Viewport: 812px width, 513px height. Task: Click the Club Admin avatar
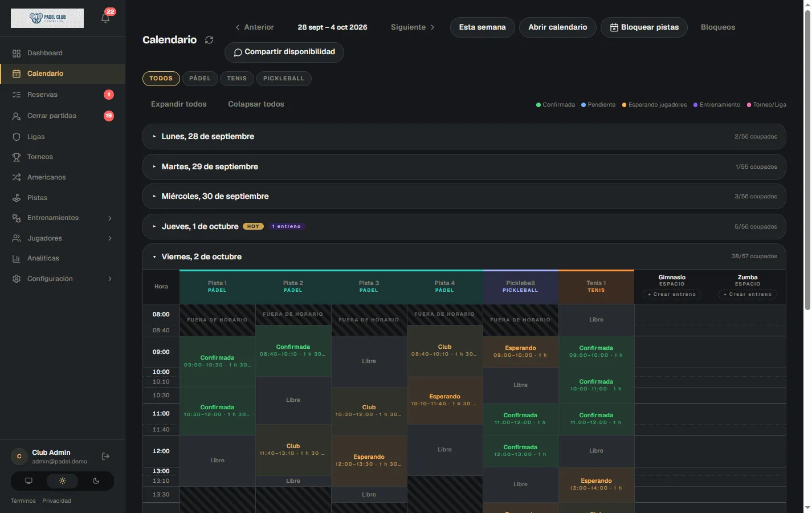19,457
